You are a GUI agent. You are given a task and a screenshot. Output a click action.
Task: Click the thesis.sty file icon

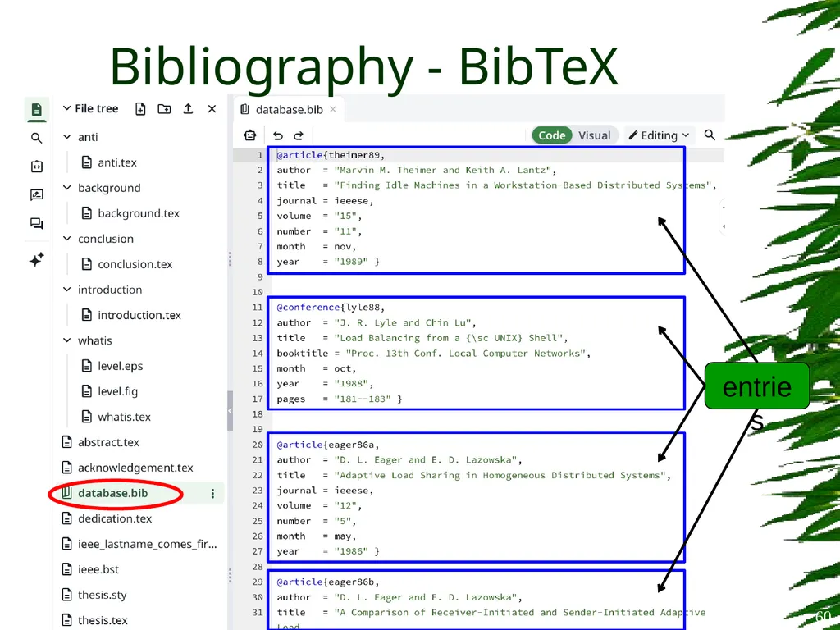67,595
